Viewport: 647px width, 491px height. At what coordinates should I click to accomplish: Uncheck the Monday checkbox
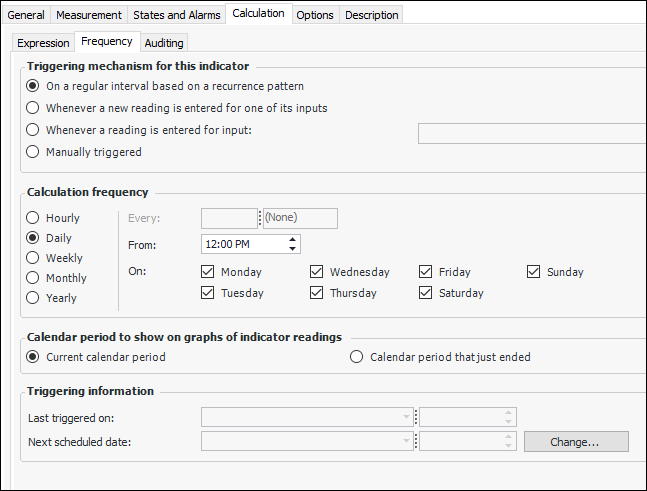click(208, 272)
